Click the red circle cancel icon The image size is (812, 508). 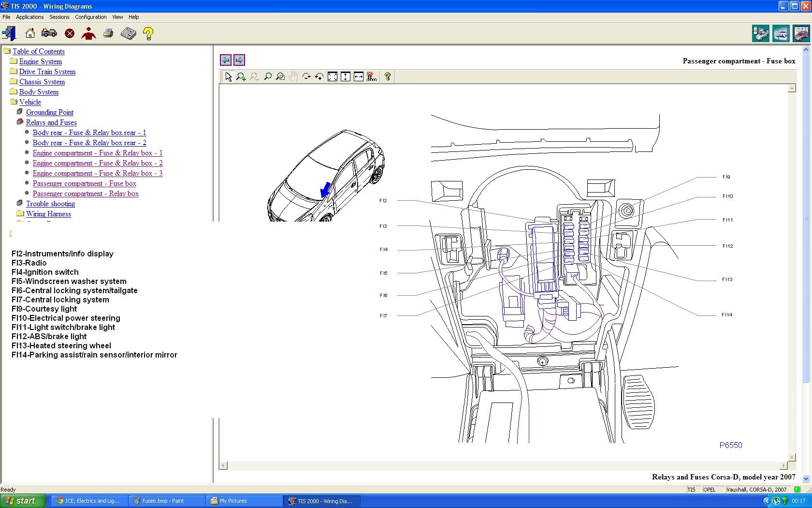[70, 33]
